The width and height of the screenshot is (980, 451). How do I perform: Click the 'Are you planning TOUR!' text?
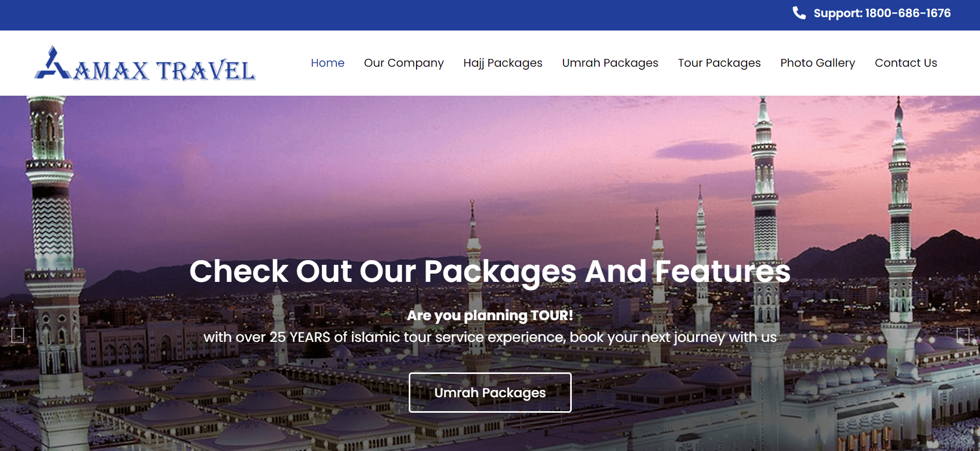490,315
